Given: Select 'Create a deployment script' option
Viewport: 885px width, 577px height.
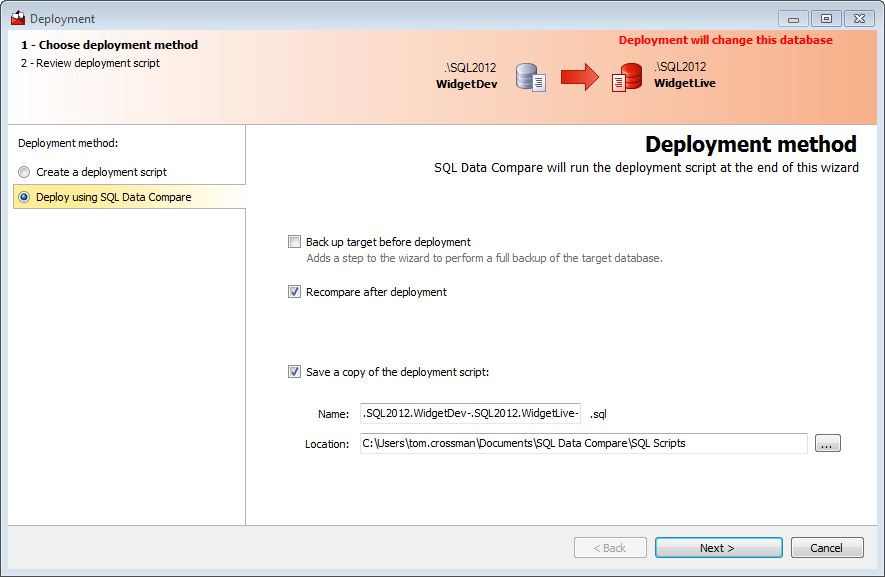Looking at the screenshot, I should (24, 172).
